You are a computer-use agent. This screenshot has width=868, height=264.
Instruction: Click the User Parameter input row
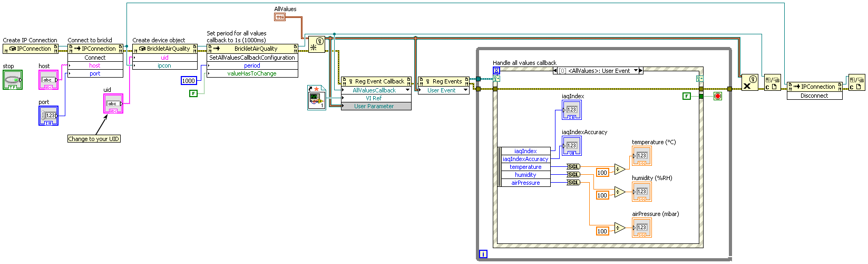(376, 106)
